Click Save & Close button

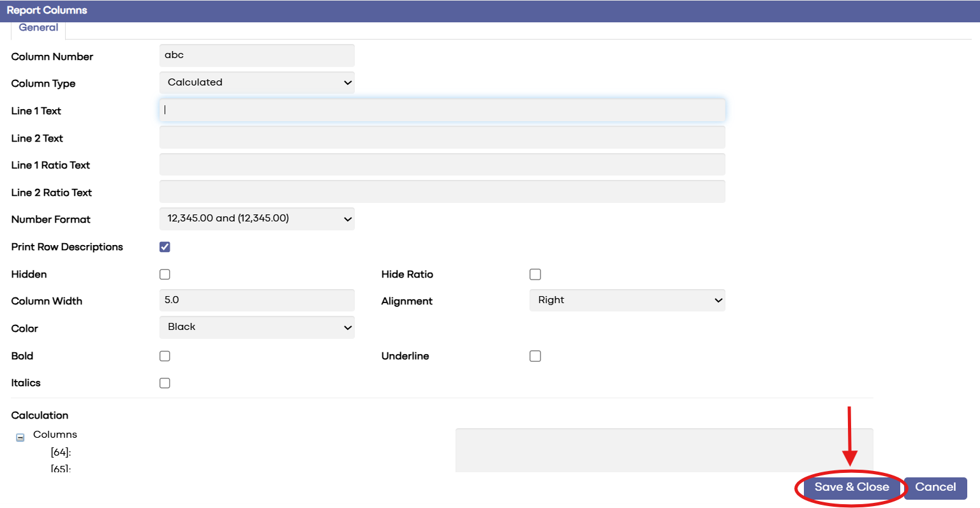point(852,488)
